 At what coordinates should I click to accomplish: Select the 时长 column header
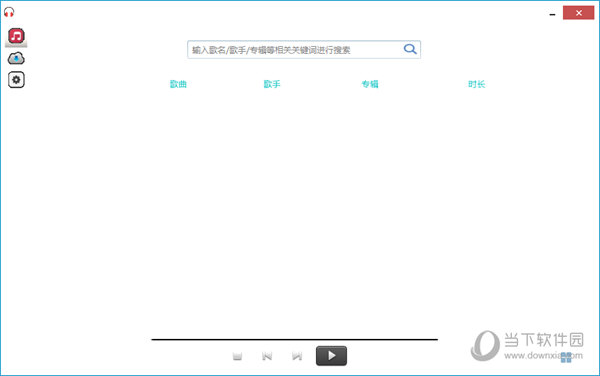[476, 84]
